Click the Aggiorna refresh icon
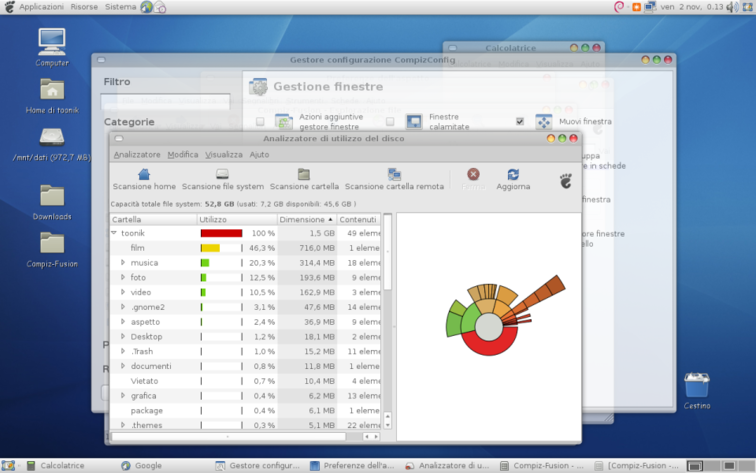Image resolution: width=756 pixels, height=473 pixels. [513, 174]
